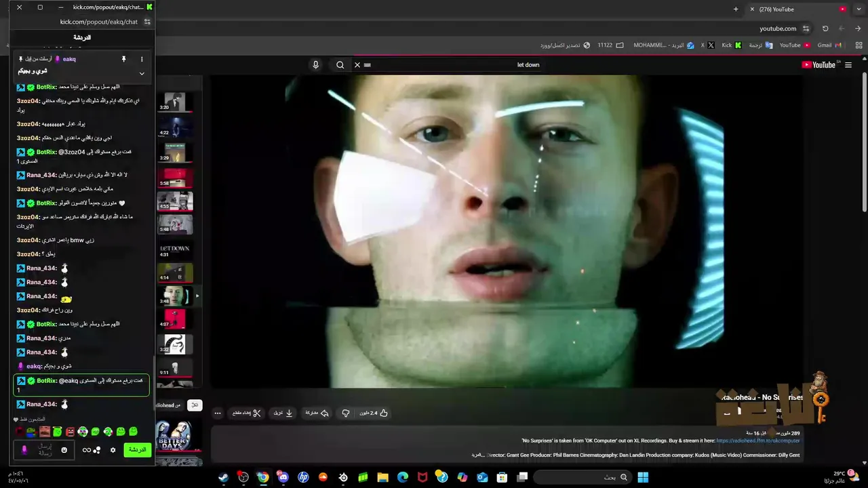Open Gmail bookmark in bookmarks bar
The image size is (868, 488).
(x=829, y=45)
